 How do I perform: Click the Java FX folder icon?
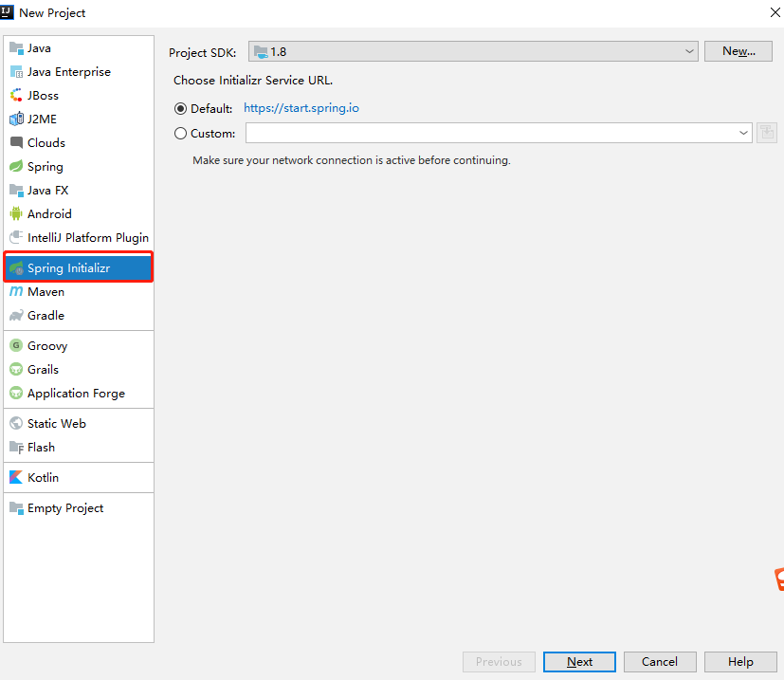tap(16, 190)
